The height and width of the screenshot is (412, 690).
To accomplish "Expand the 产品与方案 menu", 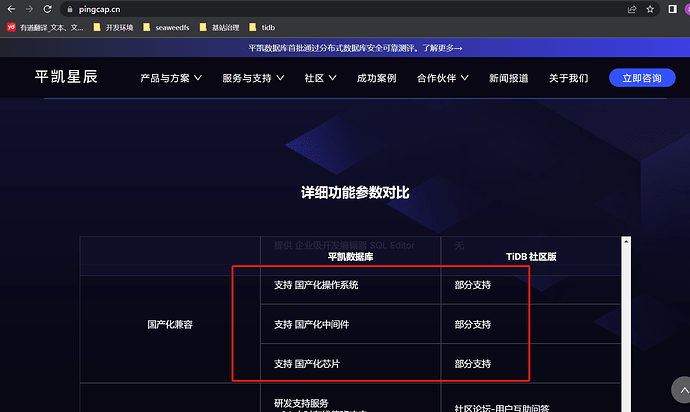I will pos(171,78).
